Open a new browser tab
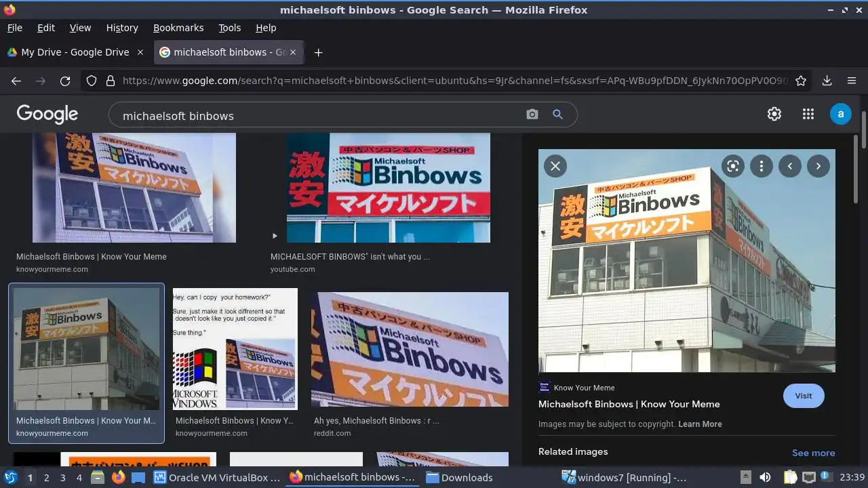The height and width of the screenshot is (488, 868). click(318, 52)
